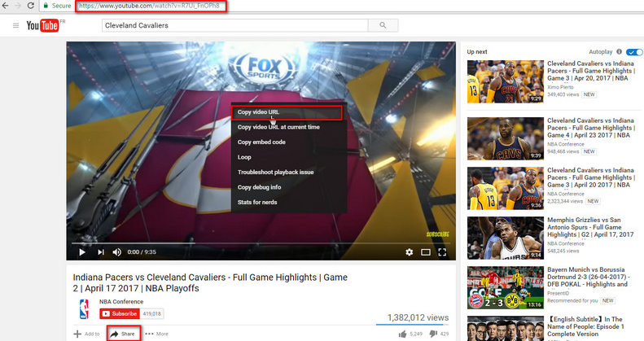644x341 pixels.
Task: Open the YouTube hamburger guide menu
Action: [15, 25]
